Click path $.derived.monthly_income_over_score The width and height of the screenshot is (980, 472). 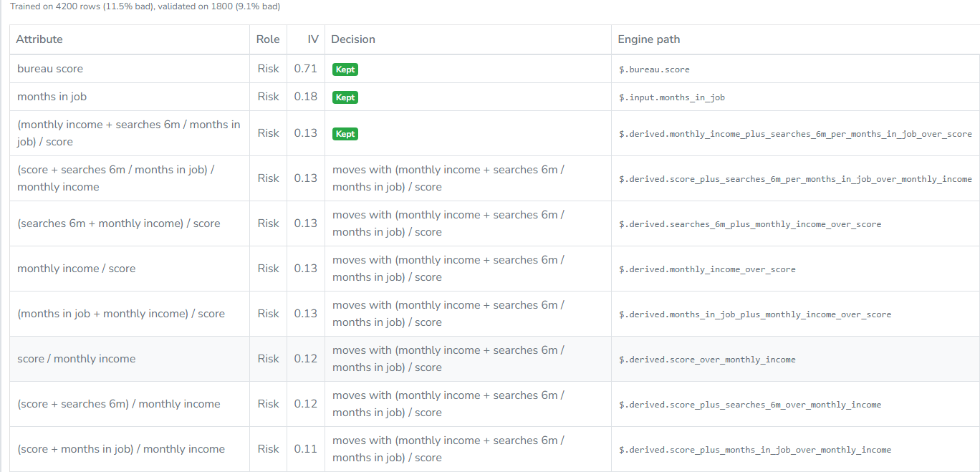(x=707, y=269)
